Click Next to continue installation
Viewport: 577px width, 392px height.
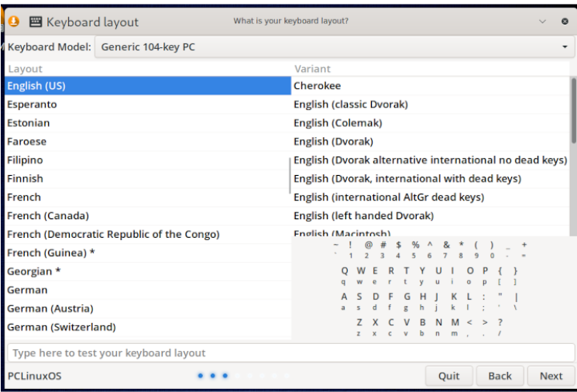[551, 376]
